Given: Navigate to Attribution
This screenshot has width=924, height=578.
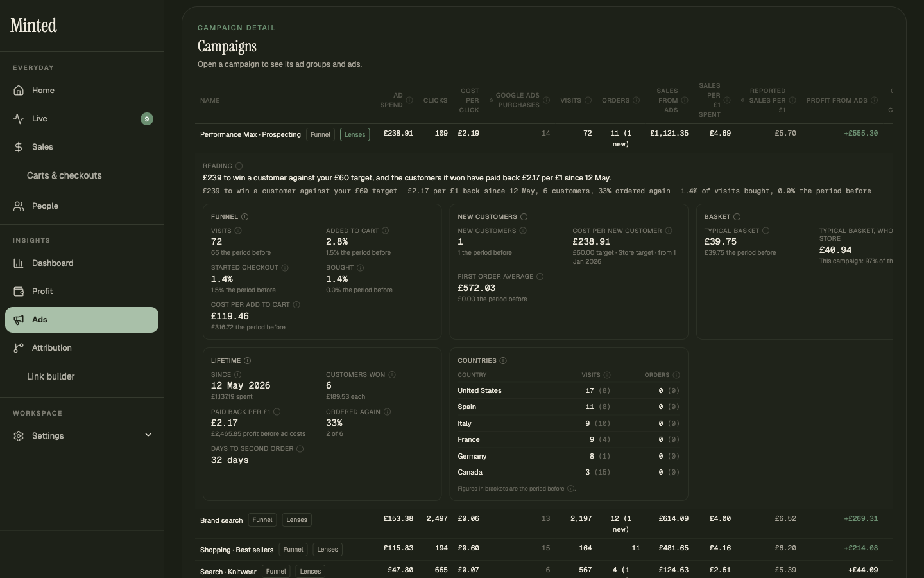Looking at the screenshot, I should tap(81, 348).
